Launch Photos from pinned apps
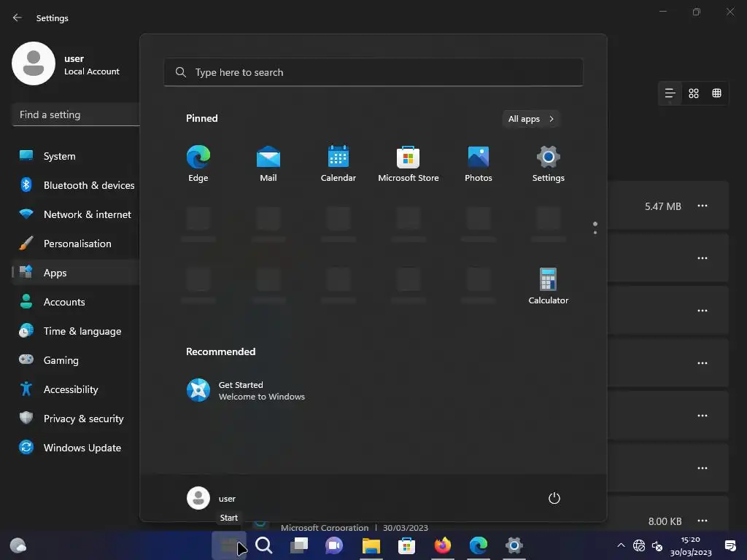Viewport: 747px width, 560px height. 479,164
